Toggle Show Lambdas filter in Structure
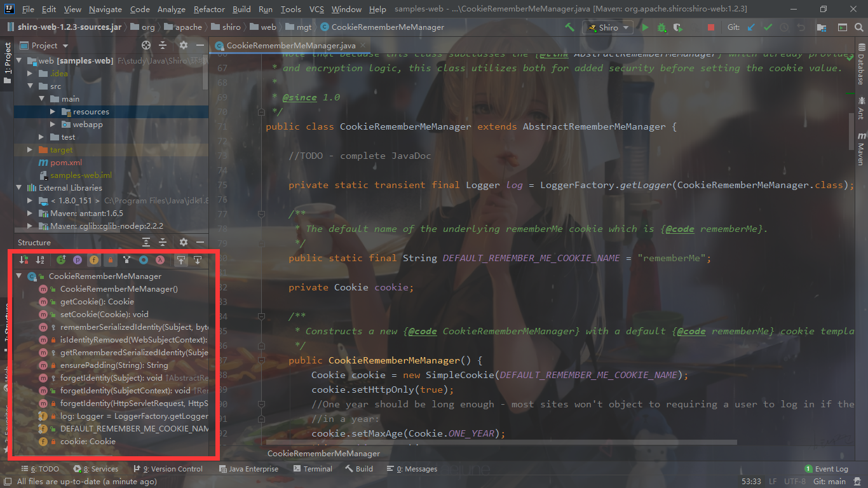The width and height of the screenshot is (868, 488). [160, 260]
